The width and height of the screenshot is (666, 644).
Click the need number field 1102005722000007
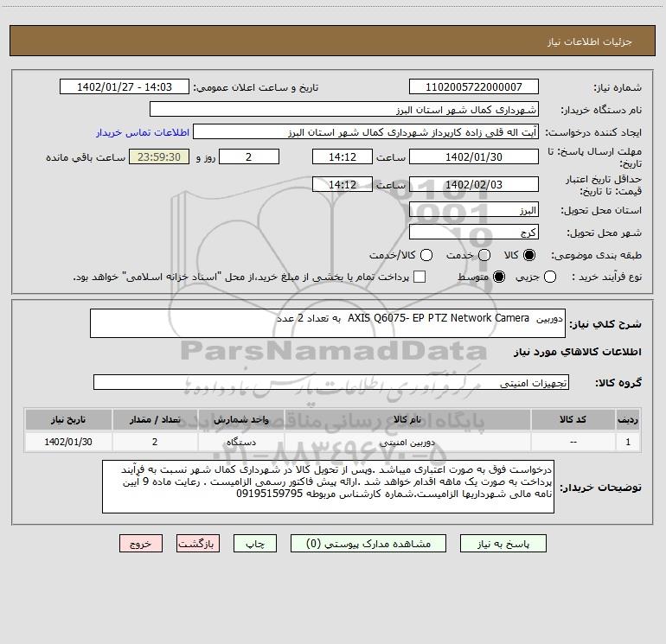tap(474, 87)
